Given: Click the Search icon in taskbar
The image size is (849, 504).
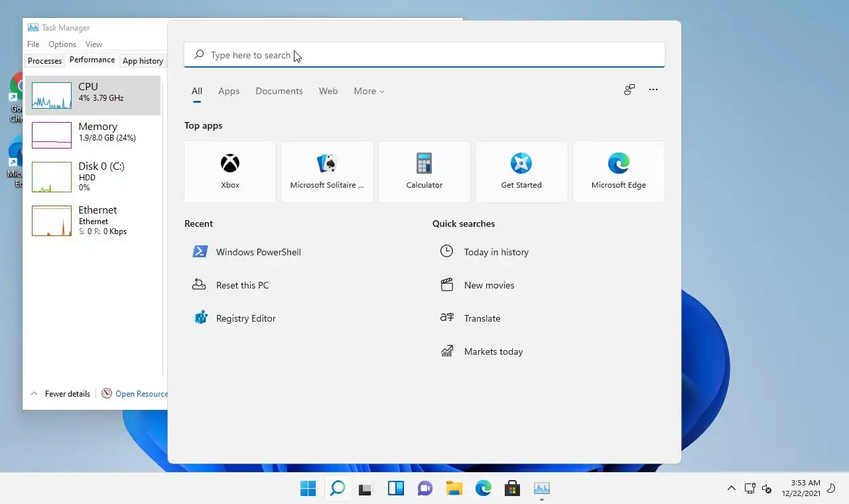Looking at the screenshot, I should [338, 489].
